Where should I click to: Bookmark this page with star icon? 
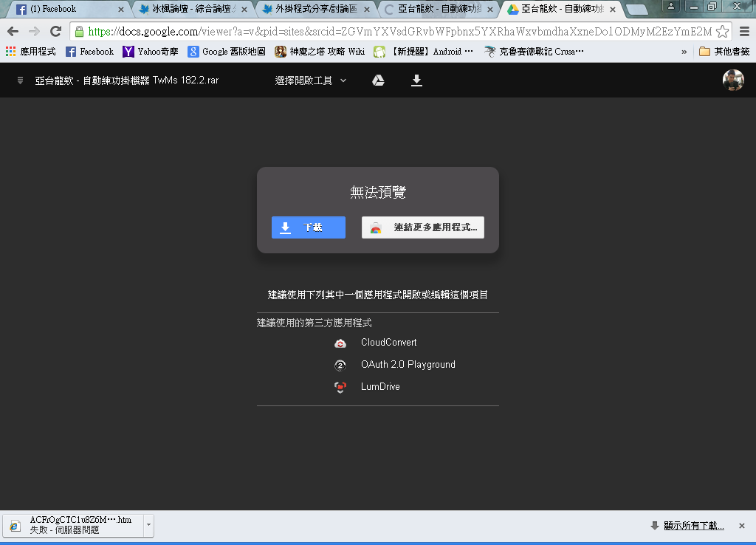click(722, 32)
